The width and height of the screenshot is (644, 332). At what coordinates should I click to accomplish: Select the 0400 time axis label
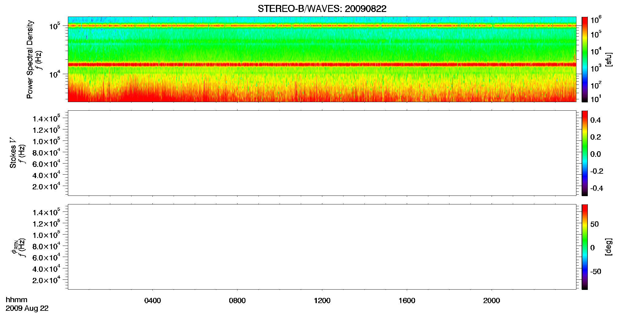[x=153, y=301]
